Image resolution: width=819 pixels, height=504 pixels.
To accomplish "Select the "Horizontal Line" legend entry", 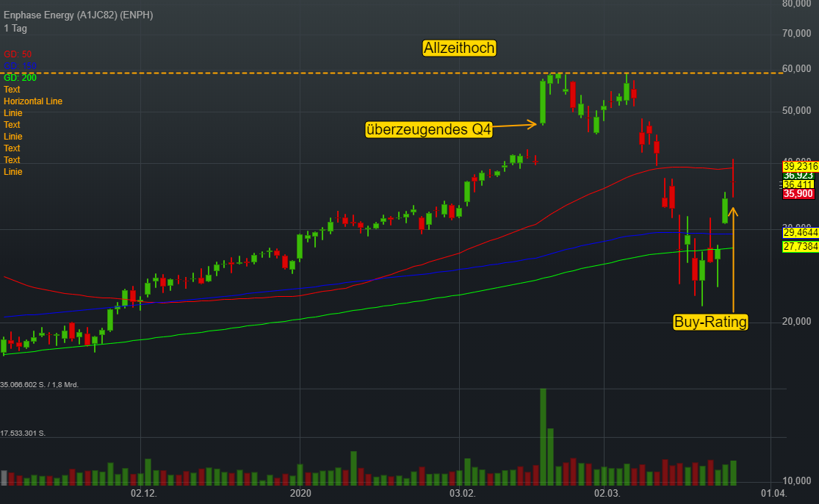I will click(x=33, y=101).
